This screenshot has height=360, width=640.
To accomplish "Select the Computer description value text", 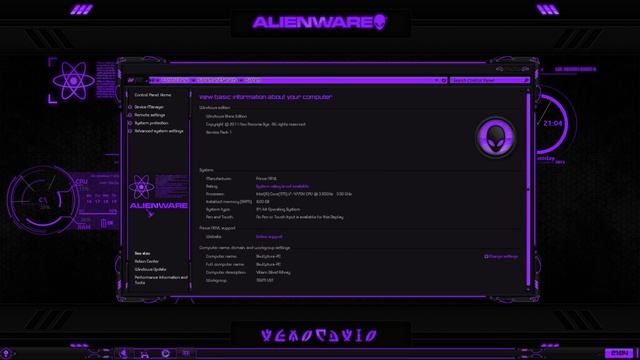I will (273, 272).
